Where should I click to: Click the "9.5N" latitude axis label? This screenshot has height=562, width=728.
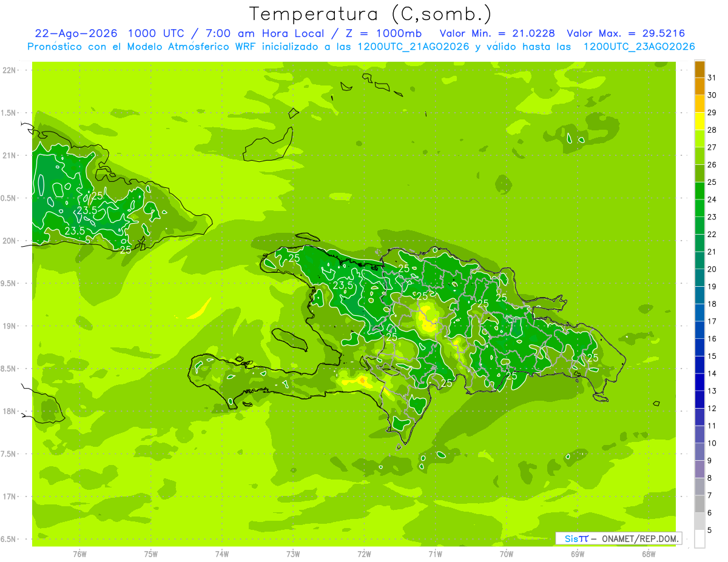pos(8,283)
